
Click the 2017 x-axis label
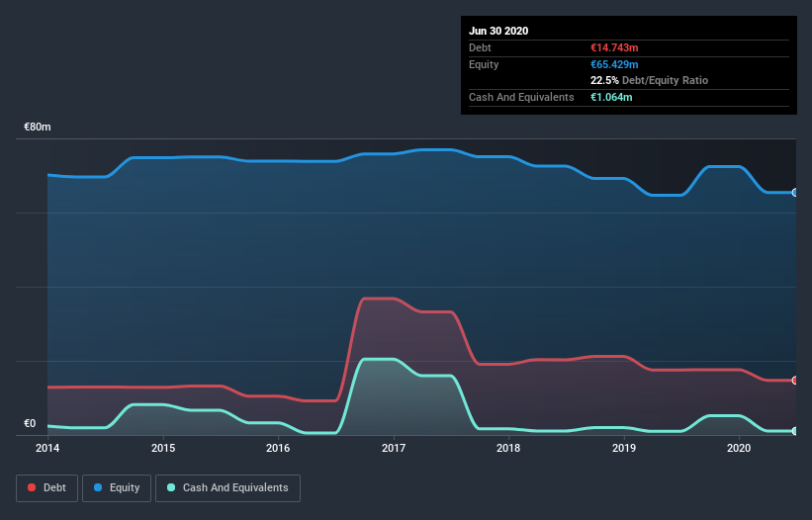coord(394,448)
